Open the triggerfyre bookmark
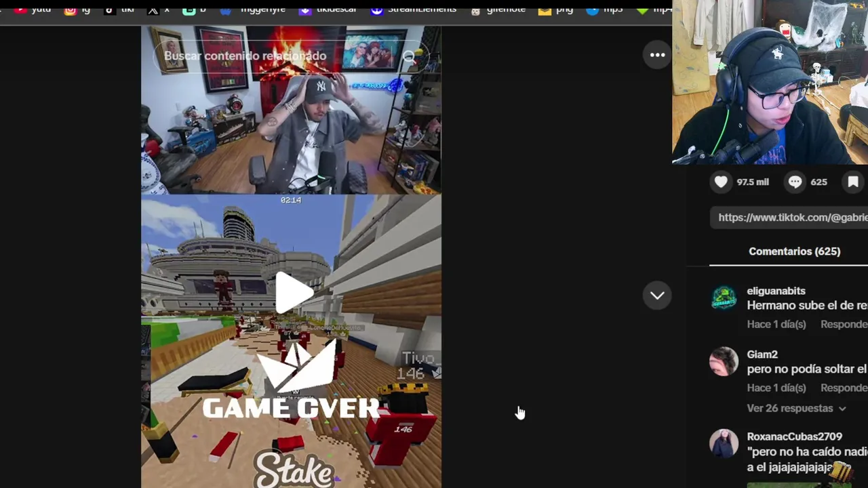This screenshot has width=868, height=488. coord(253,9)
